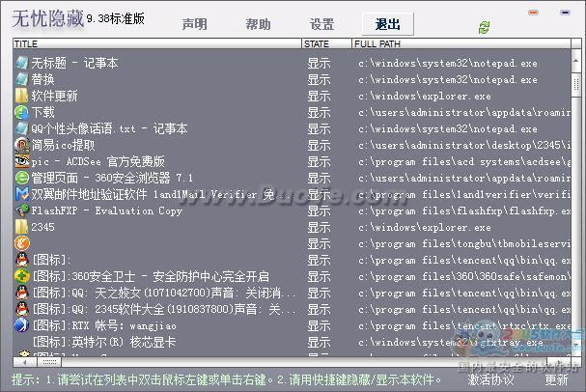Image resolution: width=586 pixels, height=392 pixels.
Task: Select the 2345 folder row title
Action: tap(42, 227)
